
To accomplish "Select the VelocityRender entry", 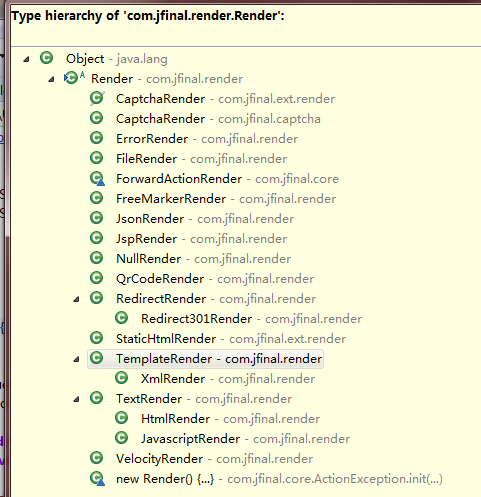I will tap(214, 459).
